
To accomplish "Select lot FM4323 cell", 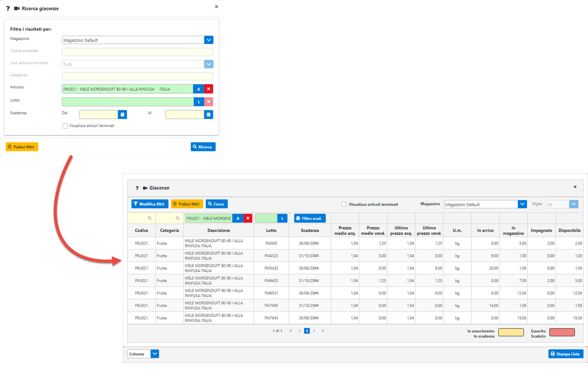I will [x=271, y=256].
